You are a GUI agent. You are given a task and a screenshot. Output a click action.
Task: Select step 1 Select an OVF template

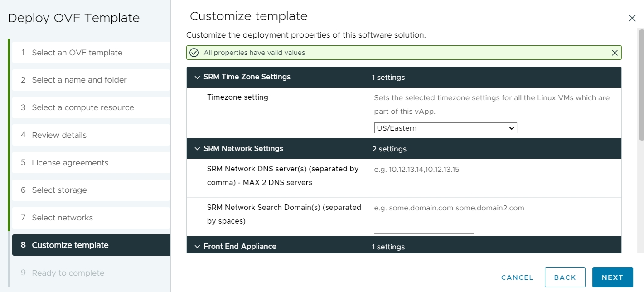(77, 52)
